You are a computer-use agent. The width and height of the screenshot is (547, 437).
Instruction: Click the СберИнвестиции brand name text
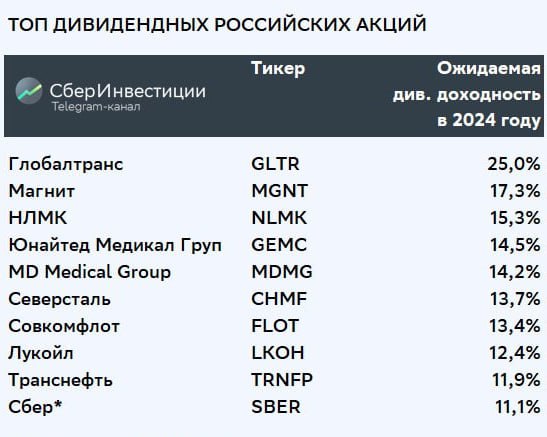pos(127,91)
